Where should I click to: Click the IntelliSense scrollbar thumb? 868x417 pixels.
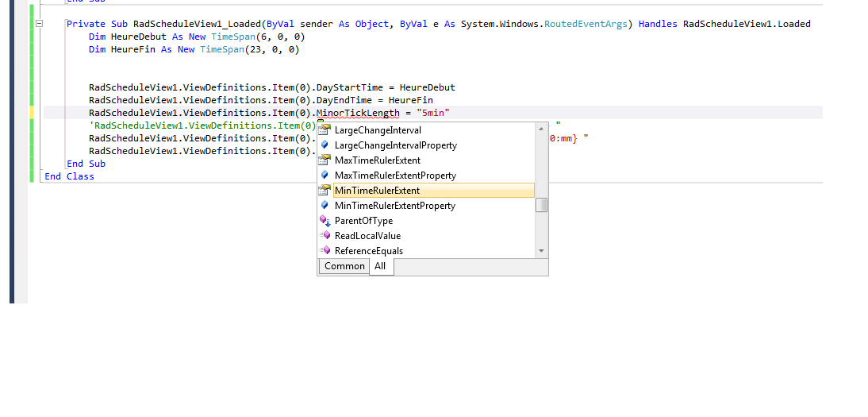coord(541,205)
